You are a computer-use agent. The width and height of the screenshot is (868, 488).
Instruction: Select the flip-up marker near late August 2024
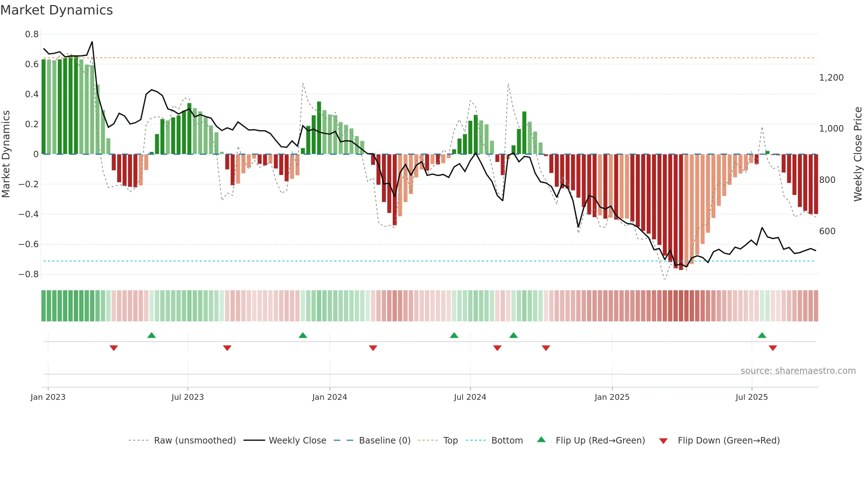tap(514, 335)
